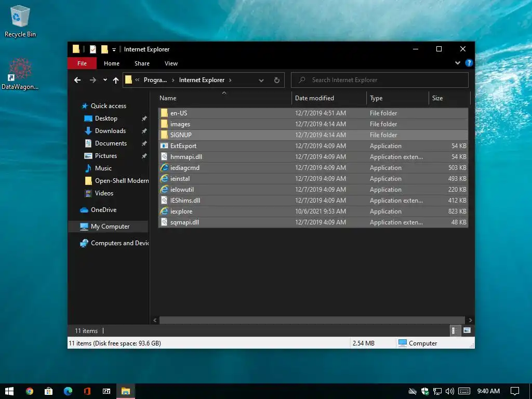Open the address bar history dropdown
The width and height of the screenshot is (532, 399).
tap(261, 81)
